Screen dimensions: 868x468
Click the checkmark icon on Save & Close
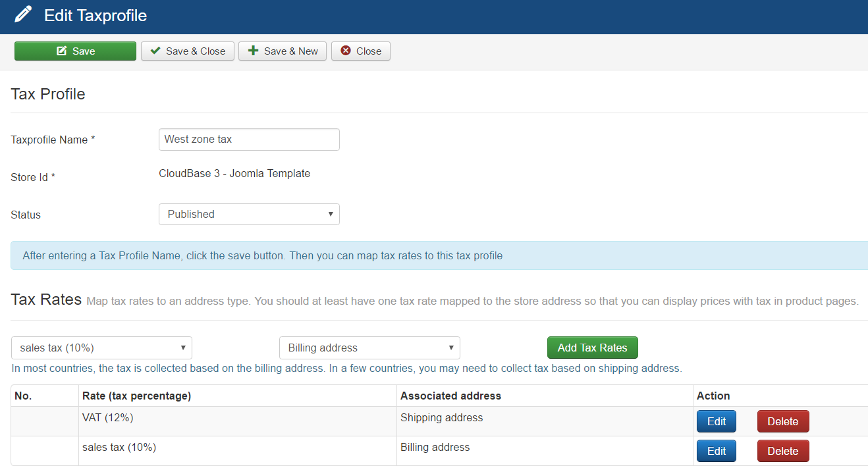point(155,51)
